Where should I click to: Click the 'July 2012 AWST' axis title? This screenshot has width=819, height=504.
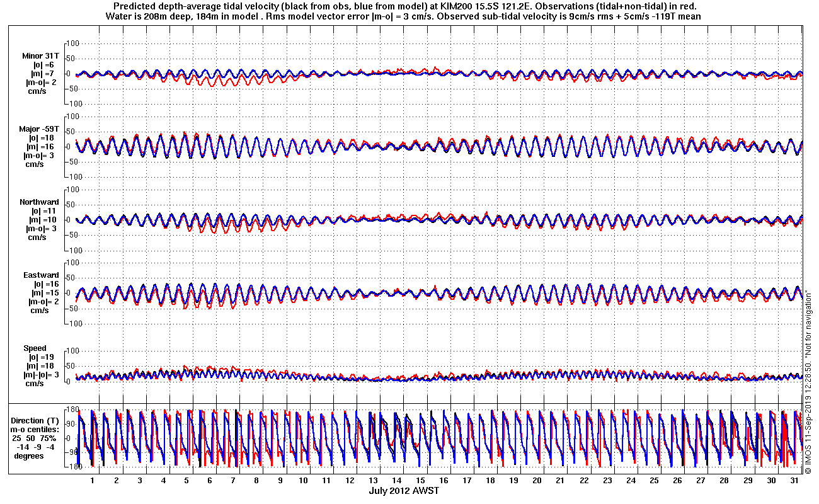404,491
